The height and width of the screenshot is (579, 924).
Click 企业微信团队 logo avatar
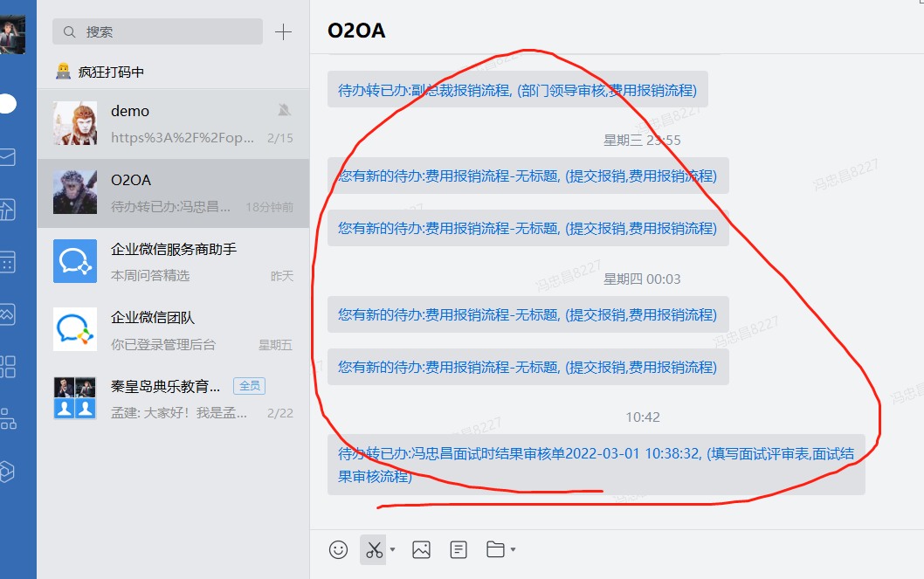(75, 329)
